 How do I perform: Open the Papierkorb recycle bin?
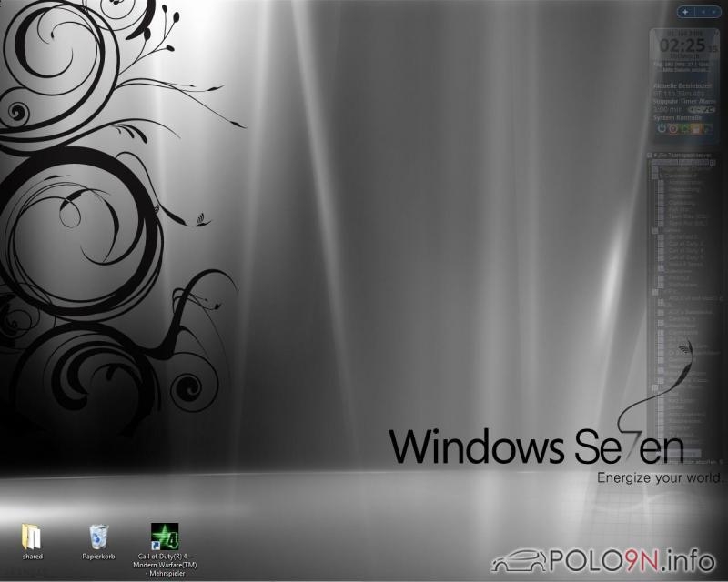tap(97, 537)
